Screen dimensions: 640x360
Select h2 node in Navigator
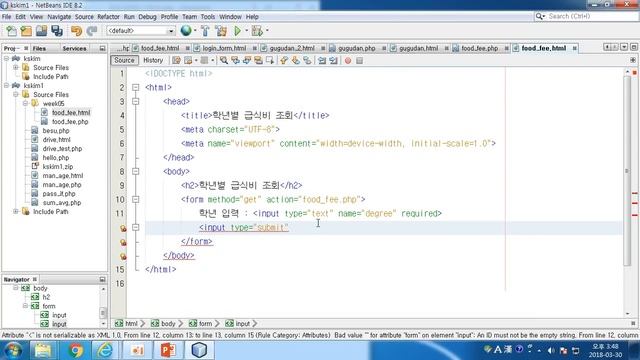[46, 297]
